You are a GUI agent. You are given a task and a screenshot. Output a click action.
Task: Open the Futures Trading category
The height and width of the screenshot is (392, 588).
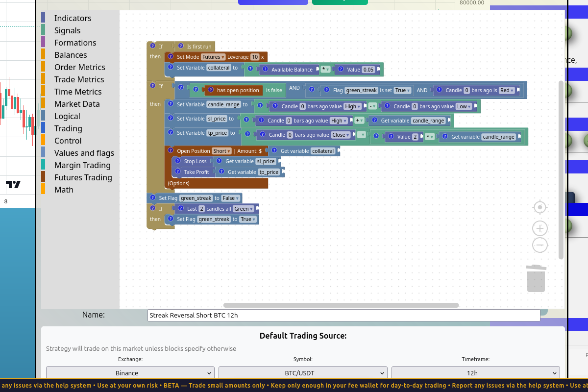pyautogui.click(x=83, y=177)
